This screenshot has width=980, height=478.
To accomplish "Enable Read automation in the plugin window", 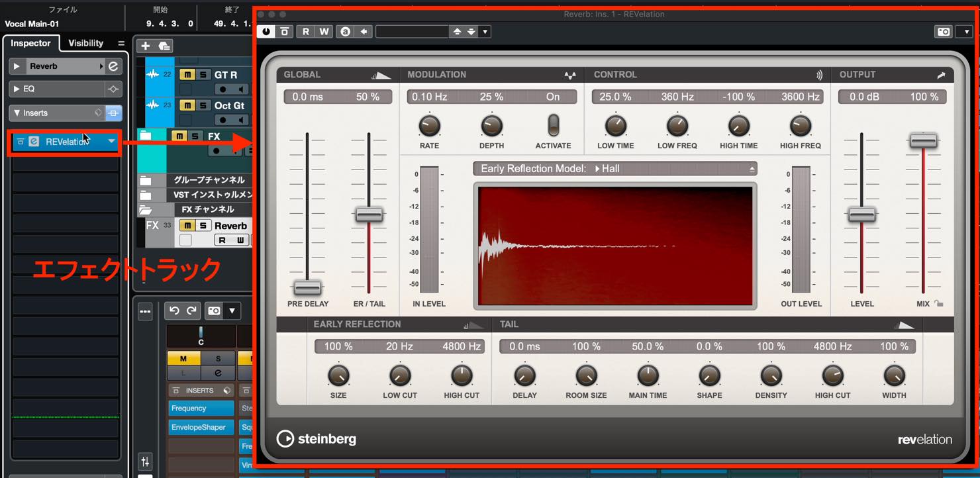I will 306,31.
